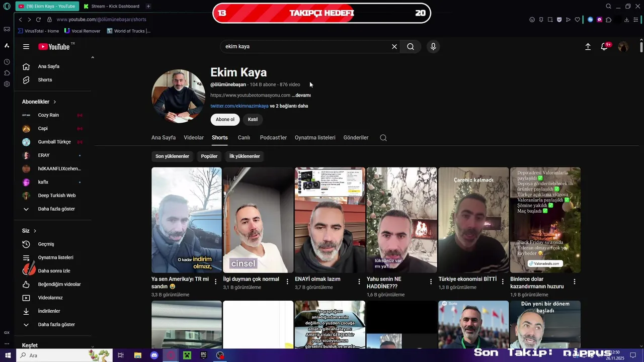Viewport: 644px width, 362px height.
Task: Open the Oynatma listeleri tab
Action: 315,138
